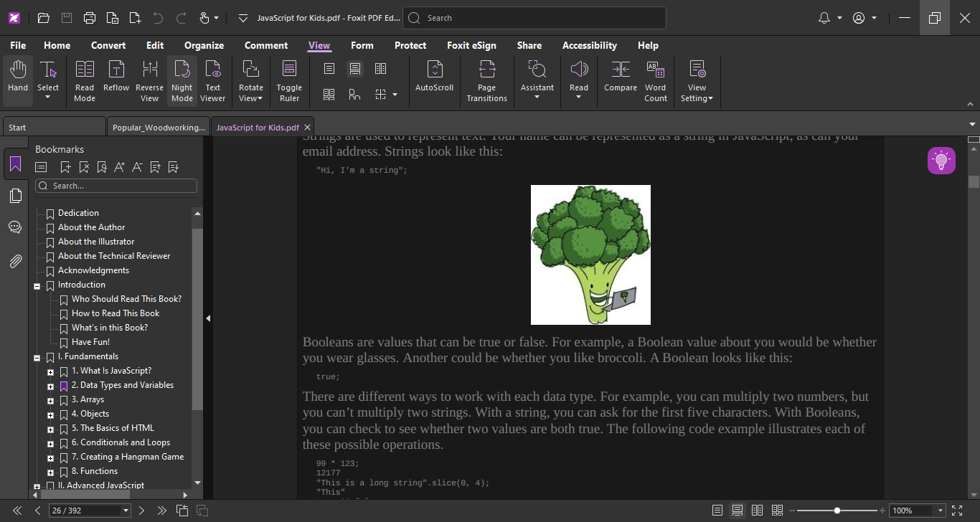Select the Have Fun! bookmark
Viewport: 980px width, 522px height.
[90, 342]
